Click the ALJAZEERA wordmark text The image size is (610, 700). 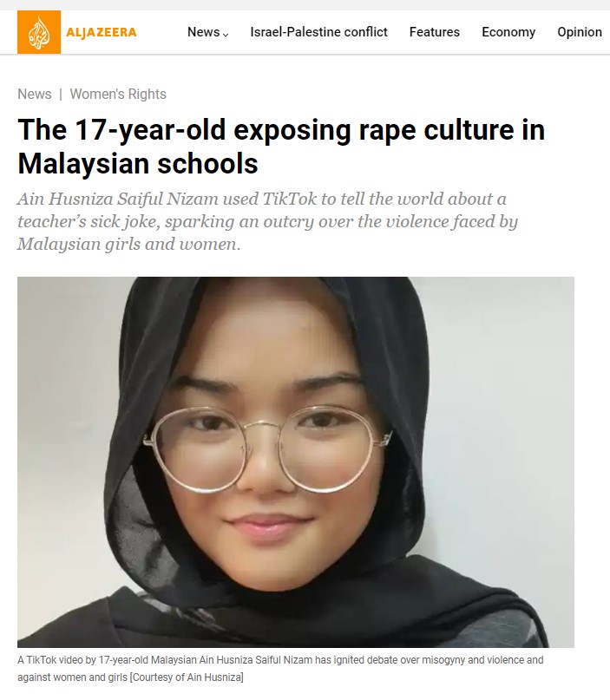[x=102, y=32]
